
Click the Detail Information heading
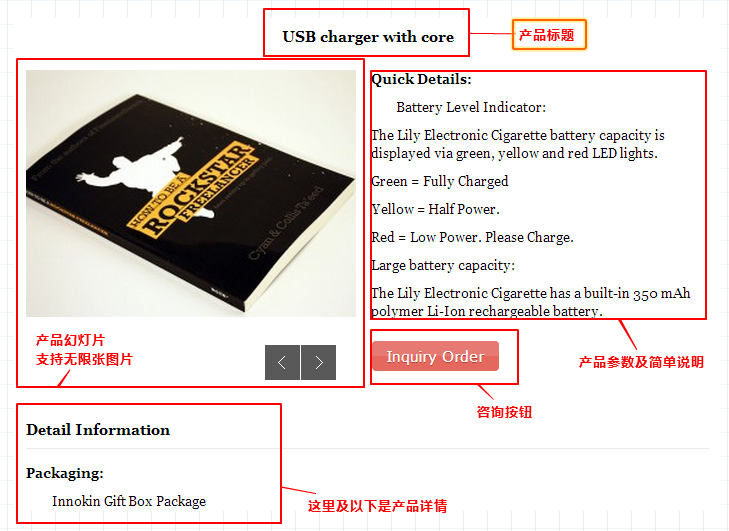pos(98,430)
